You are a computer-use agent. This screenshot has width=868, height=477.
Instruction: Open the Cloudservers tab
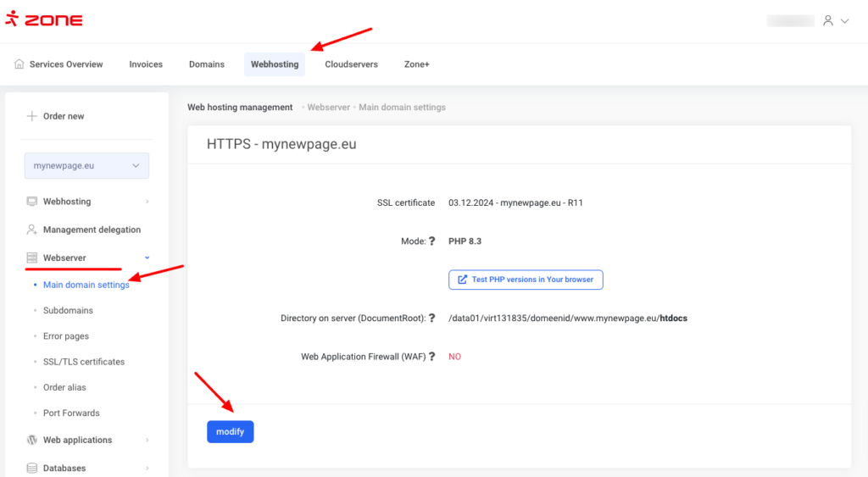click(x=351, y=64)
